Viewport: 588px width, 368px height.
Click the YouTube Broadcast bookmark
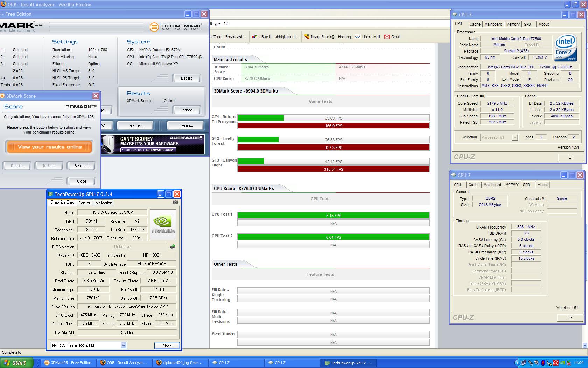click(228, 36)
